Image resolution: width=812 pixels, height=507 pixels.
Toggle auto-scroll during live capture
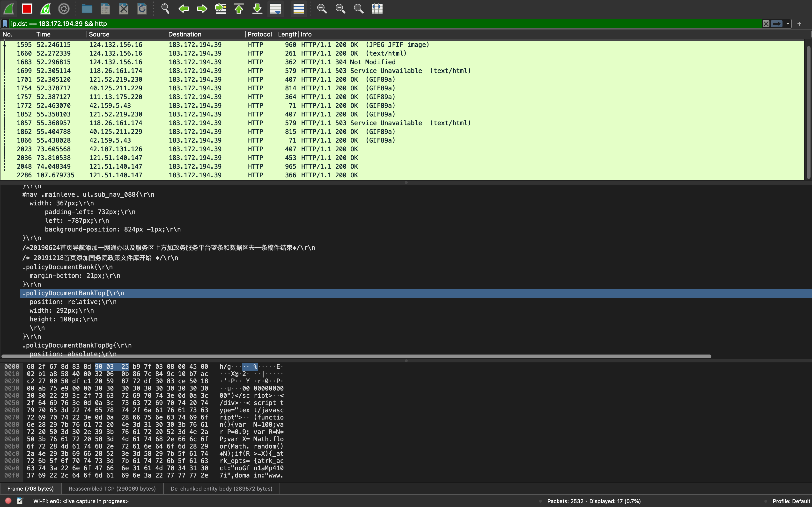pyautogui.click(x=275, y=9)
